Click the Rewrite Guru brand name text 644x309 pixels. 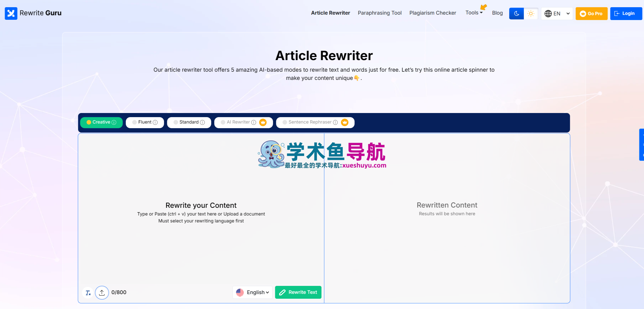(41, 13)
